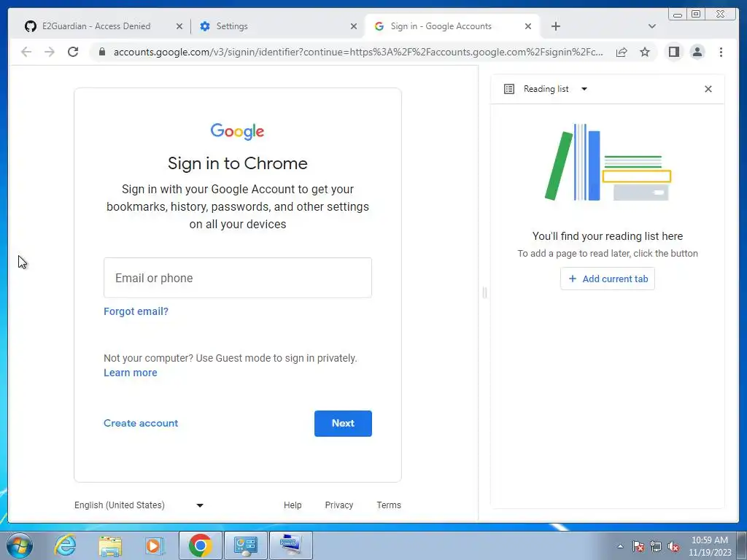
Task: Focus the Email or phone field
Action: 238,278
